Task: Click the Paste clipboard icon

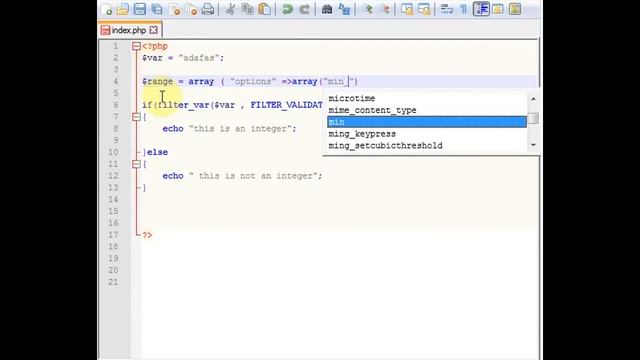Action: point(264,9)
